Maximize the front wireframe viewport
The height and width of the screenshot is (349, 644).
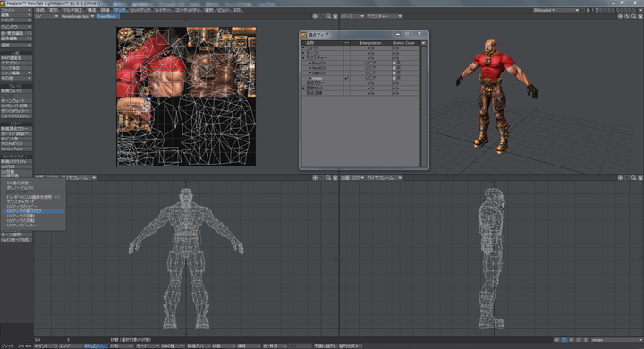pos(335,178)
